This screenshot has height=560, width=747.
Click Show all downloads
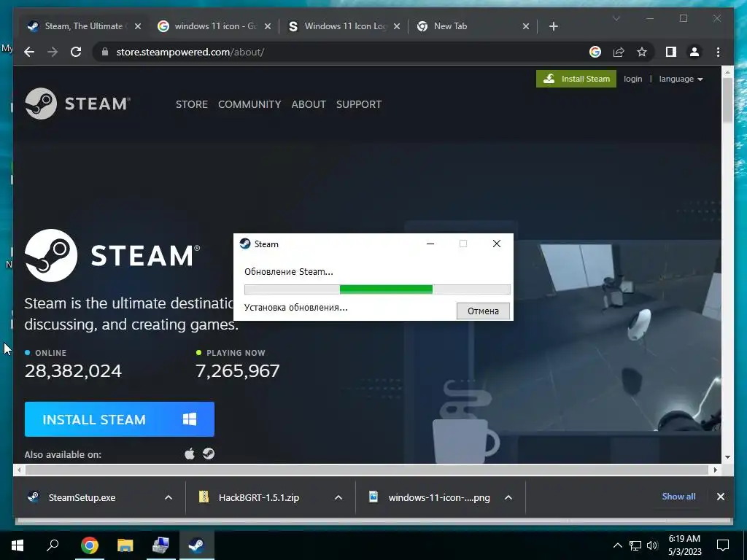678,496
